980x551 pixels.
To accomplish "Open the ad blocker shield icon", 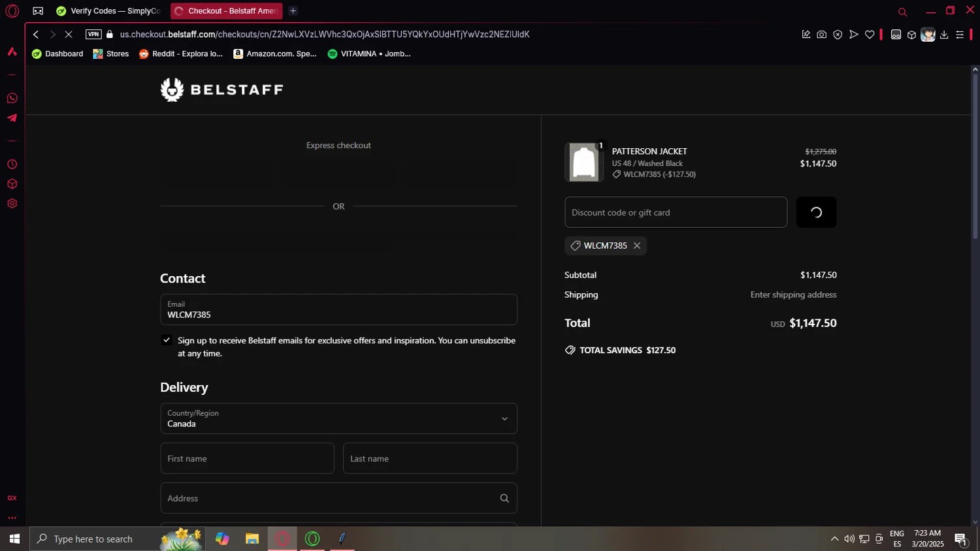I will [838, 35].
